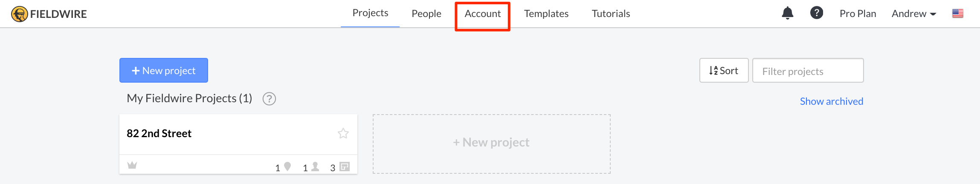Click the crown icon on project card
The height and width of the screenshot is (184, 980).
(132, 165)
